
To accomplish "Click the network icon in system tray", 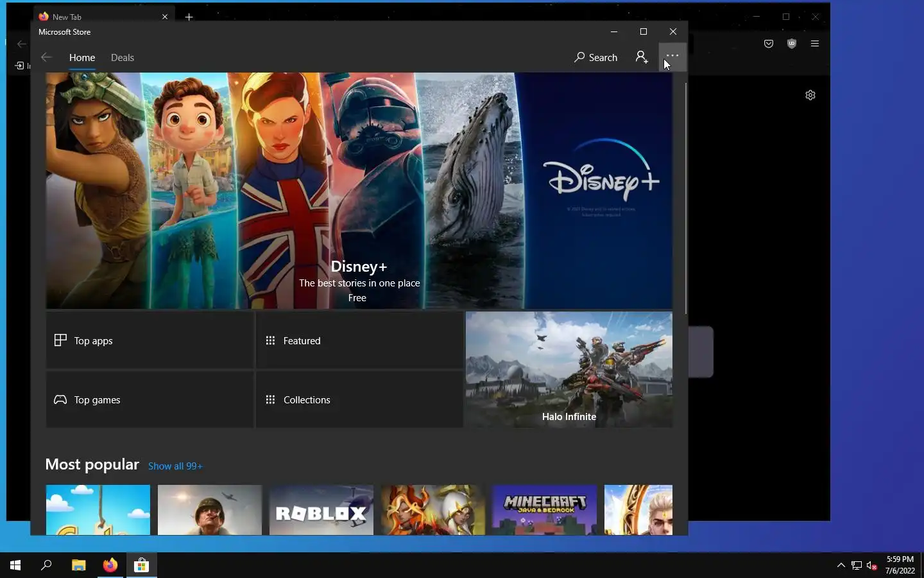I will (x=857, y=565).
